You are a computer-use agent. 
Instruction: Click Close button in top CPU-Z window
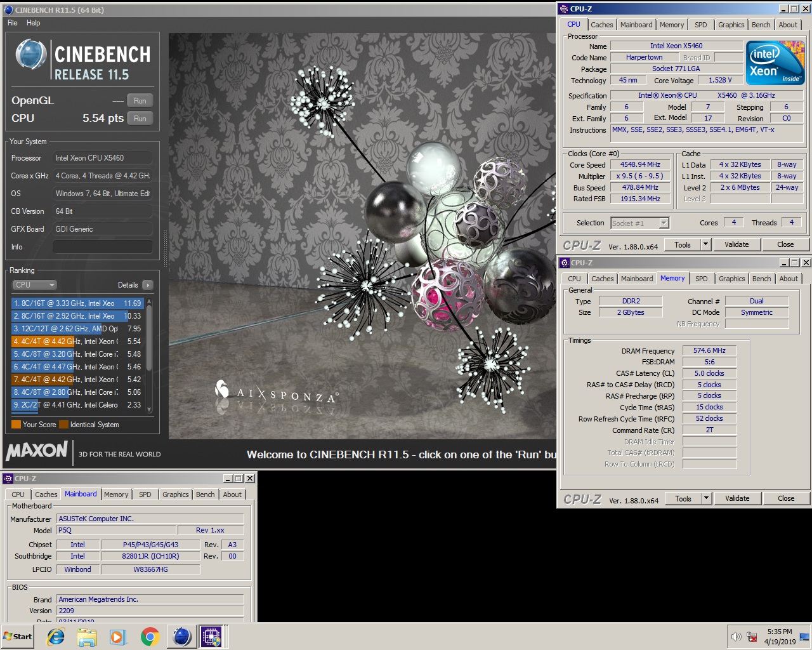(785, 244)
